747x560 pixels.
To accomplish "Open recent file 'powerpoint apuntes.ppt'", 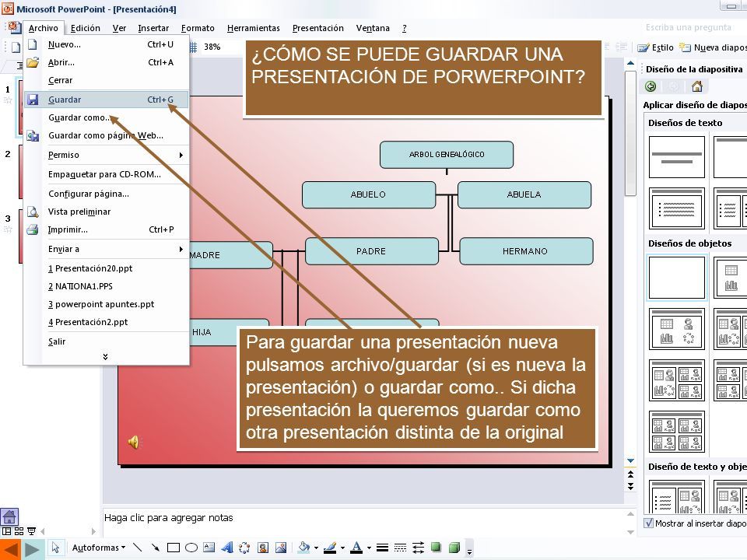I will click(107, 304).
